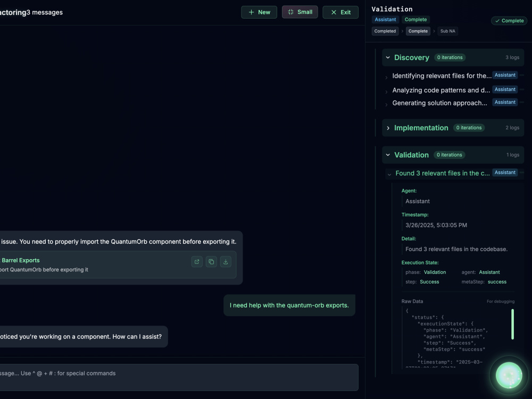Open artifact in new window icon
Viewport: 532px width, 399px height.
[197, 262]
